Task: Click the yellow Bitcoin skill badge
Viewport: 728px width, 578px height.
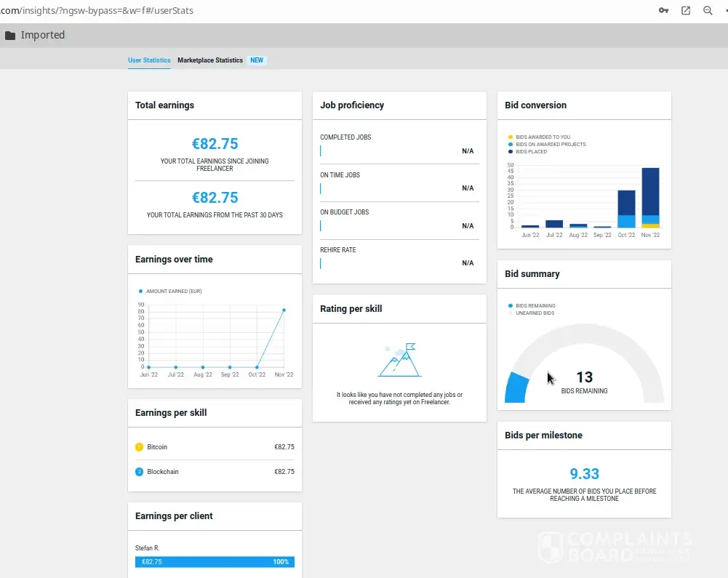Action: coord(140,447)
